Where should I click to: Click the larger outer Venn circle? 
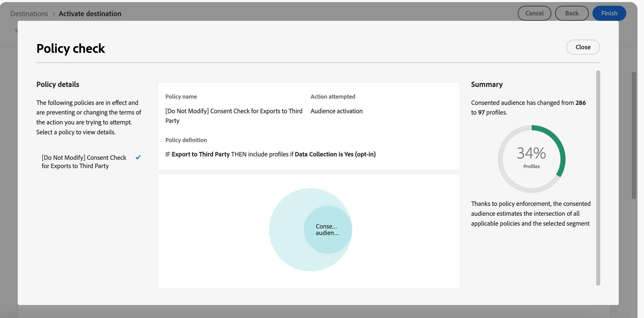(286, 230)
